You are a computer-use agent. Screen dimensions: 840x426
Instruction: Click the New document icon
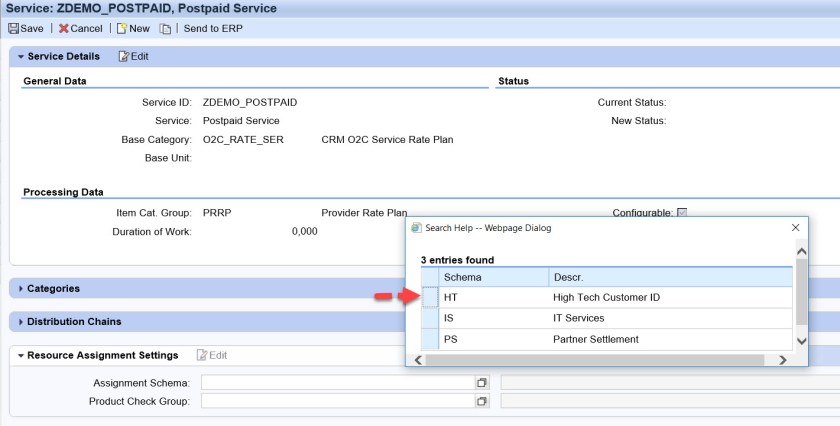[122, 29]
